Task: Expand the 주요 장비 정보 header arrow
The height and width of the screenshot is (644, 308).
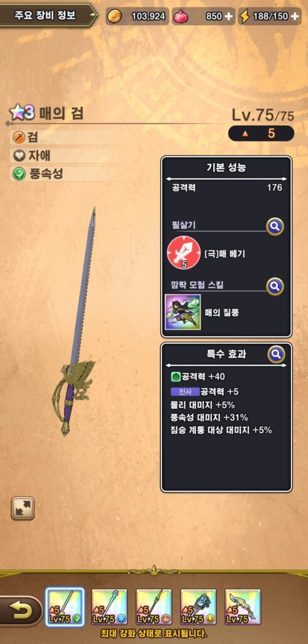Action: [94, 16]
